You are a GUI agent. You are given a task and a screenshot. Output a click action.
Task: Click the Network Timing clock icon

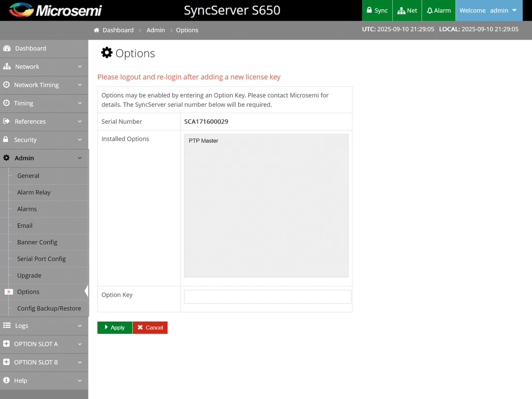point(6,85)
